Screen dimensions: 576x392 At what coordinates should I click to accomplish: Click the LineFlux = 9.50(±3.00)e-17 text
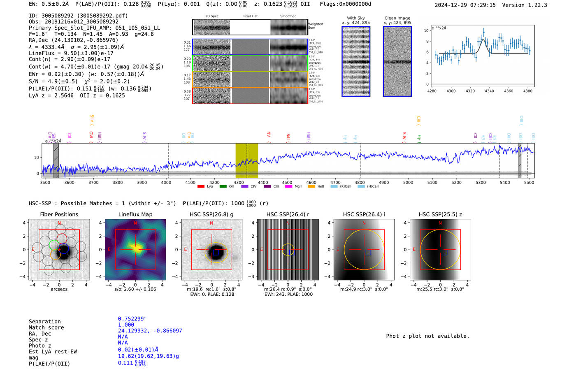coord(71,53)
